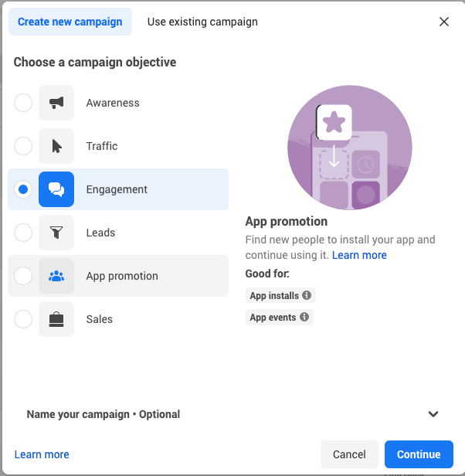Viewport: 465px width, 476px height.
Task: Open Learn more link in App promotion description
Action: coord(359,255)
